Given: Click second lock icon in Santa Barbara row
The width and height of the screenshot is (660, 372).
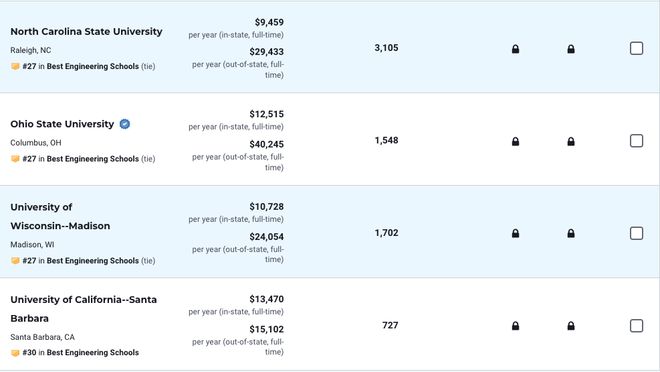Looking at the screenshot, I should point(571,326).
